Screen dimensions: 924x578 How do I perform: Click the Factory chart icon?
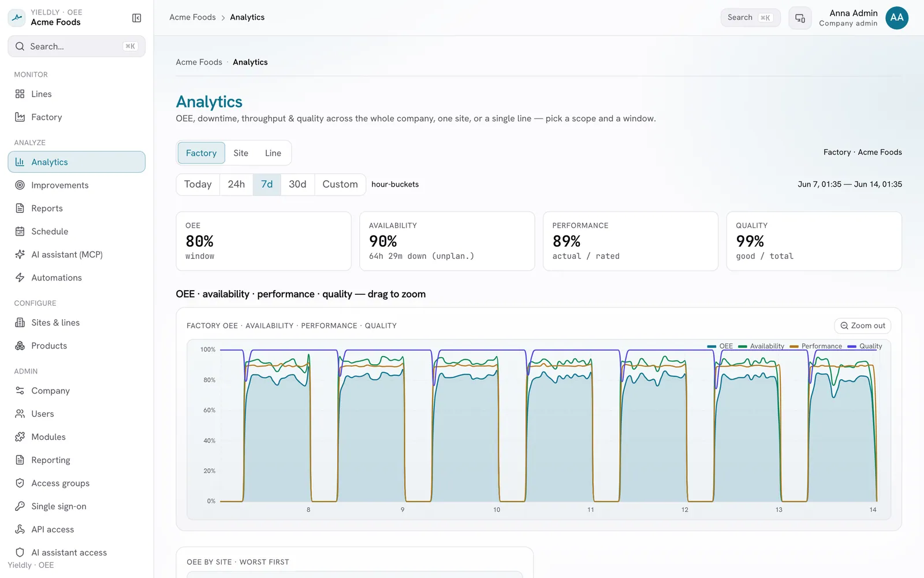[20, 117]
